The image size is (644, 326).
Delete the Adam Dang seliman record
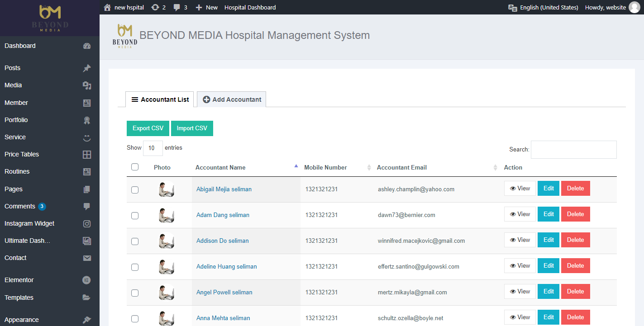(575, 214)
